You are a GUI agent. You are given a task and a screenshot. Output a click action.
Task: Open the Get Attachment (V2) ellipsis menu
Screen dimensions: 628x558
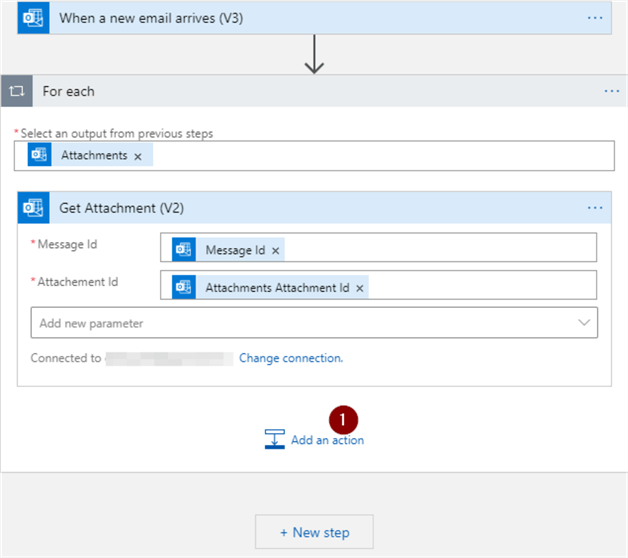coord(595,208)
